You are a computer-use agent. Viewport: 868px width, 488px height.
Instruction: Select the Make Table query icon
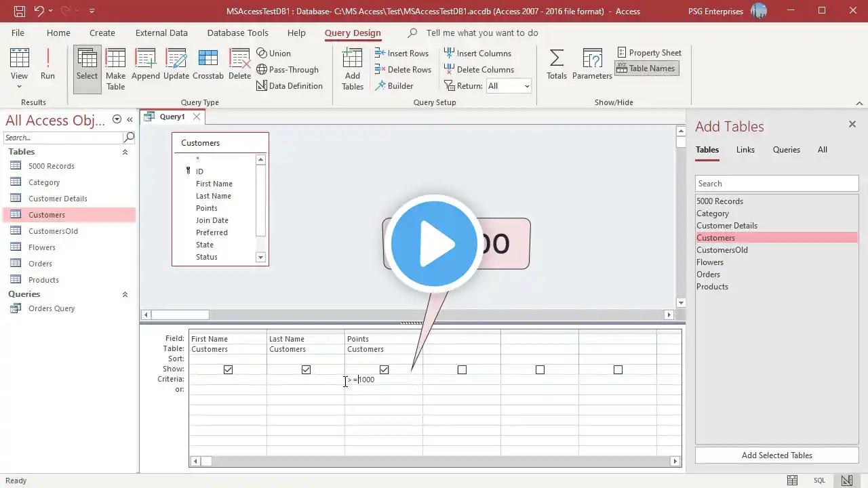(x=115, y=68)
